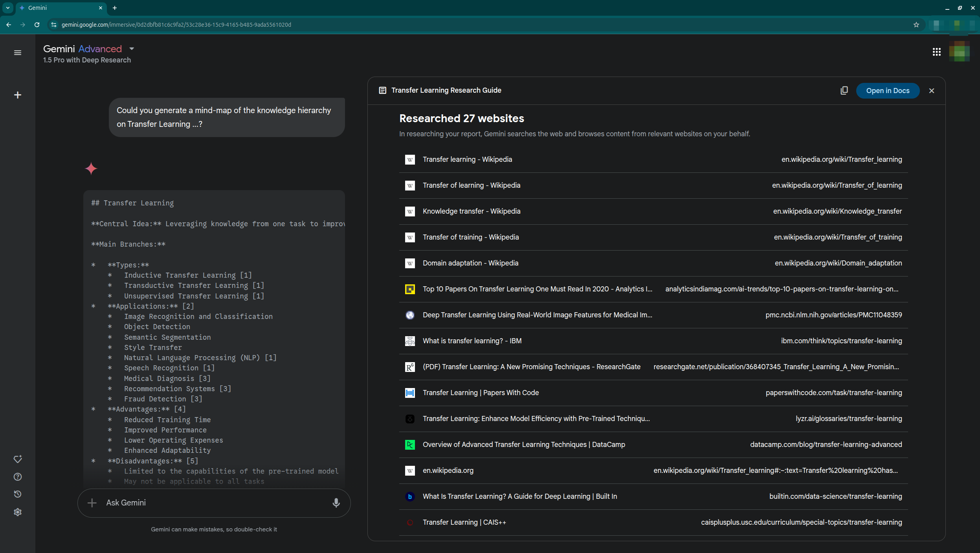Switch to the Gemini browser tab
Screen dimensions: 980x553
59,8
